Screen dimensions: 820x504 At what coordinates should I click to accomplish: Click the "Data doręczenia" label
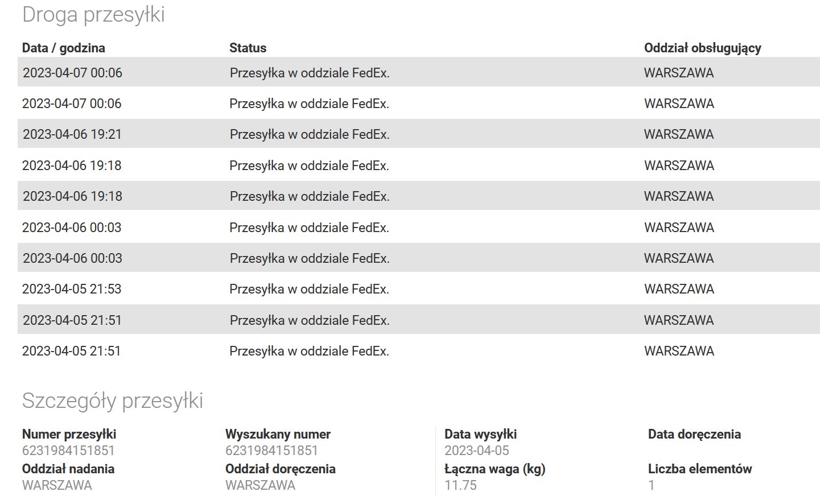pos(694,434)
